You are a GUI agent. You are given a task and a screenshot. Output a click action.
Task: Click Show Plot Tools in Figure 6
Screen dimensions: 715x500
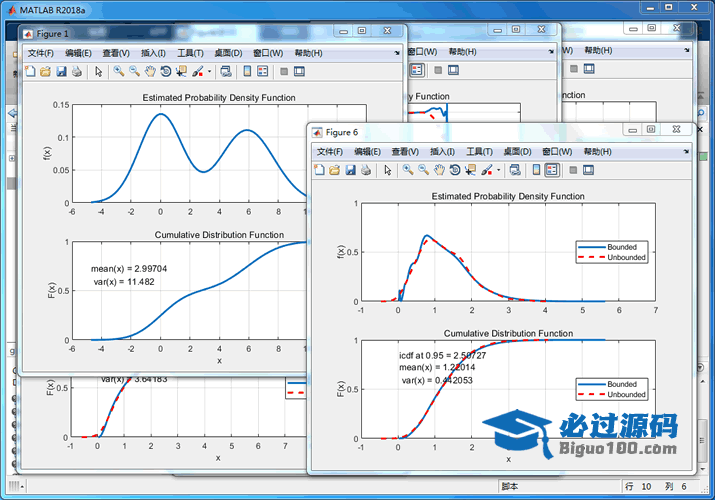click(588, 170)
